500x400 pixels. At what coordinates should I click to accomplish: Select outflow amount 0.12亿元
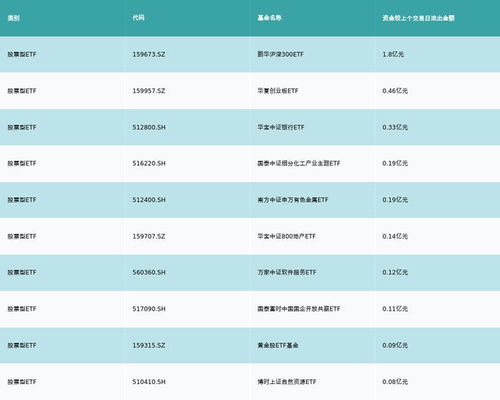pos(395,272)
